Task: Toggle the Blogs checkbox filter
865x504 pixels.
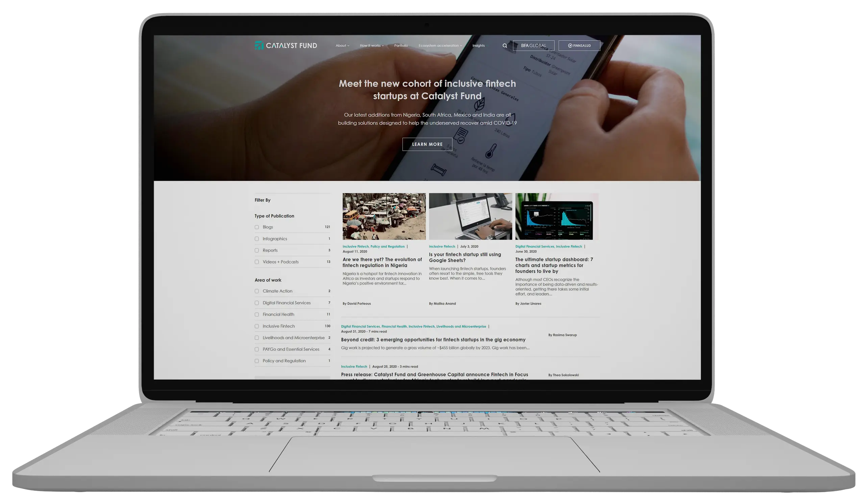Action: tap(257, 227)
